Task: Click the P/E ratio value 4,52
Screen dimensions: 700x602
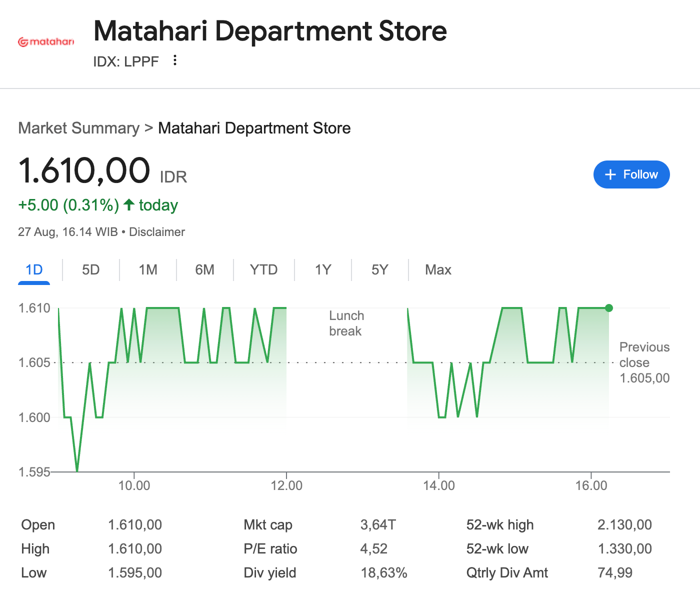Action: [x=374, y=549]
